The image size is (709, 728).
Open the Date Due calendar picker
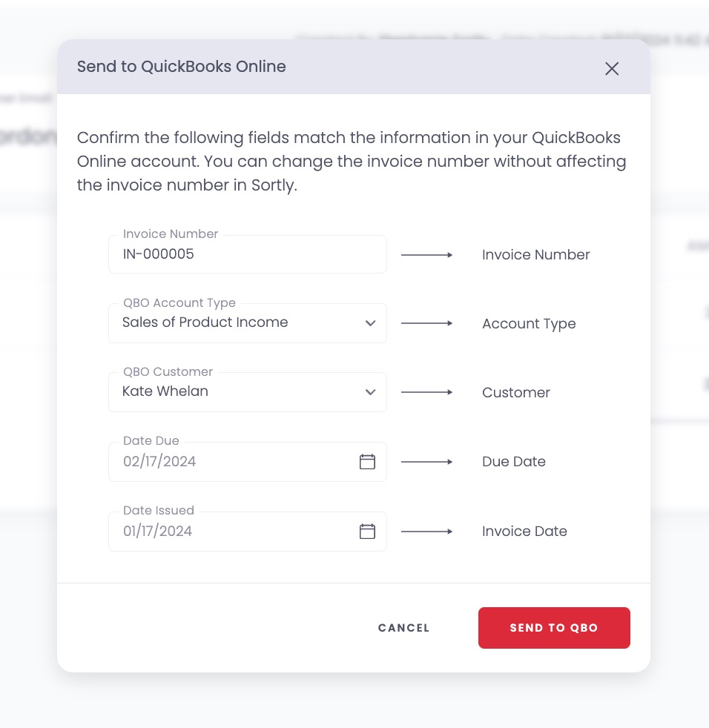(367, 461)
